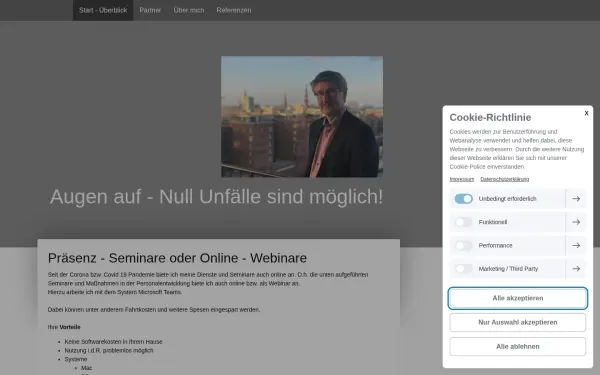Click Alle ablehnen button
This screenshot has width=600, height=375.
click(518, 346)
